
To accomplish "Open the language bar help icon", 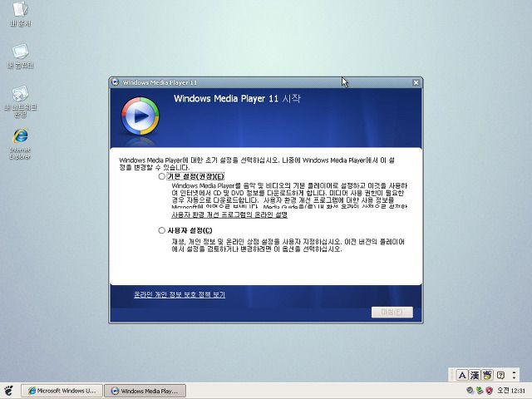I will [500, 375].
